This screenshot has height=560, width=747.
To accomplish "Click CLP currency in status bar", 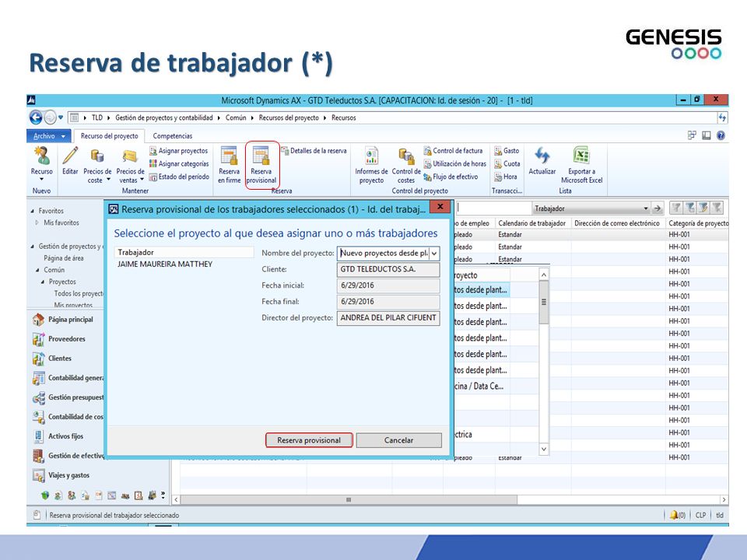I will [x=700, y=515].
